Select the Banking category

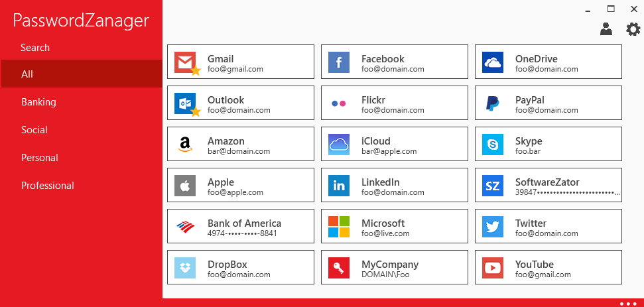point(82,102)
